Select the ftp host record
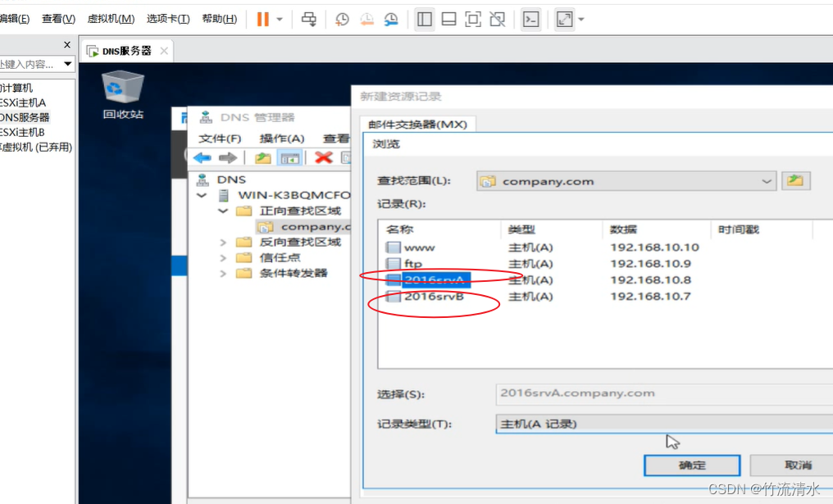 point(412,263)
